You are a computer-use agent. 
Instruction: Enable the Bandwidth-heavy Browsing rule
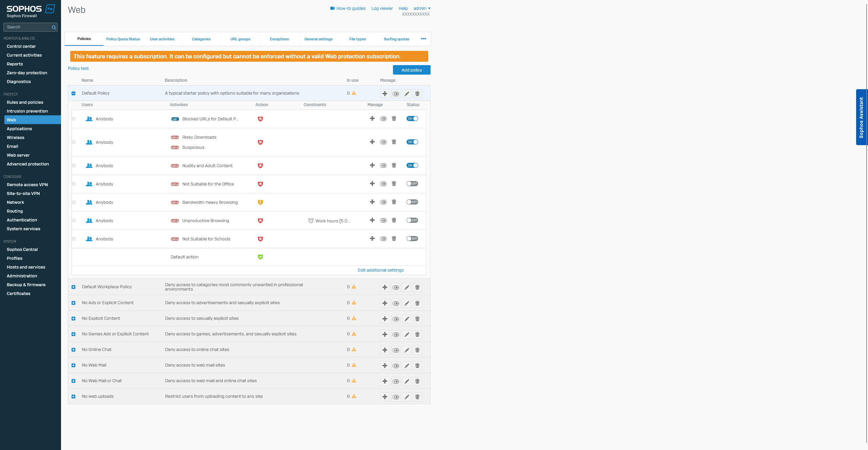coord(412,202)
